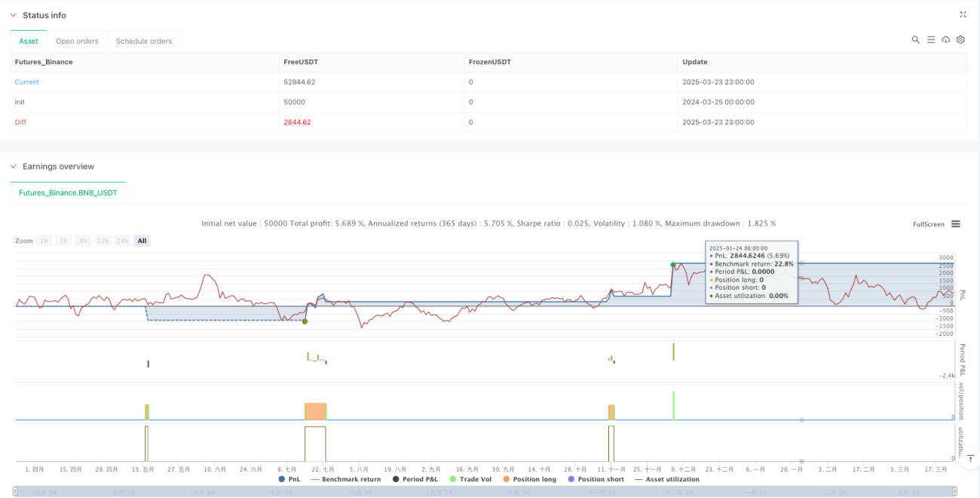Select the Futures_Binance.BNB_USDT tab
Viewport: 980px width, 498px height.
tap(68, 193)
